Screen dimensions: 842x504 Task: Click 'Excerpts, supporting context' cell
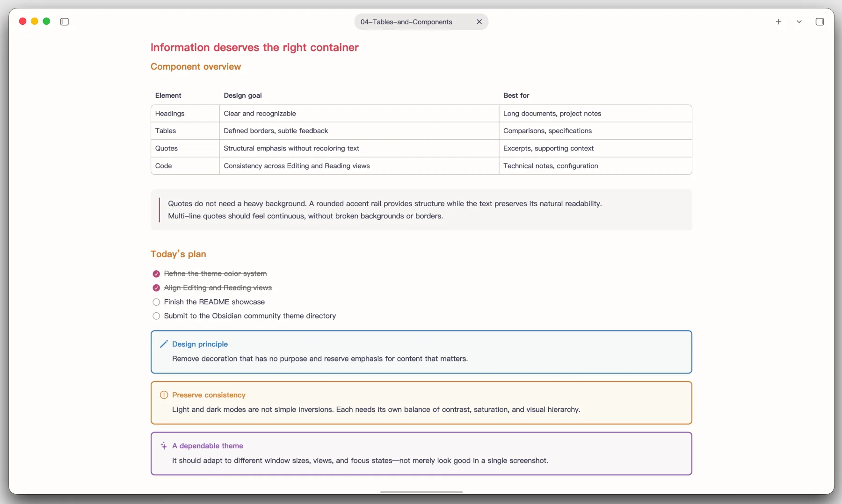tap(595, 148)
